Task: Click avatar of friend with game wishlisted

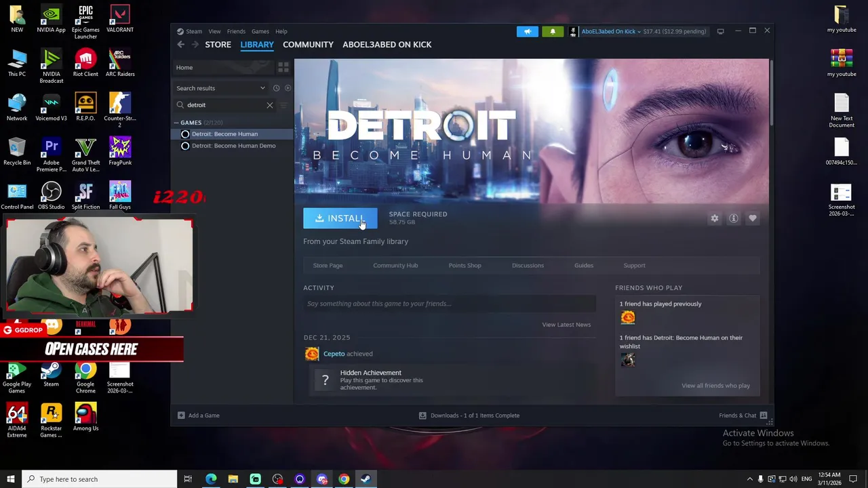Action: coord(628,360)
